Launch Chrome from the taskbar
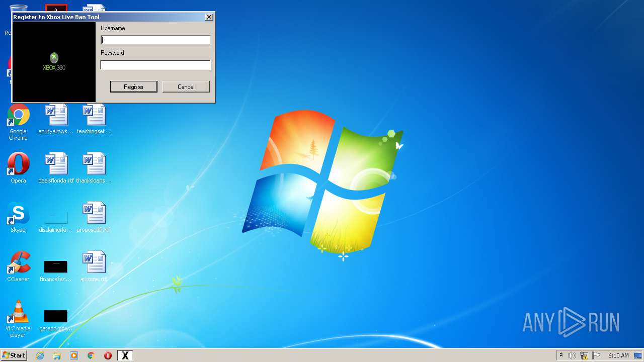644x362 pixels. click(x=91, y=355)
